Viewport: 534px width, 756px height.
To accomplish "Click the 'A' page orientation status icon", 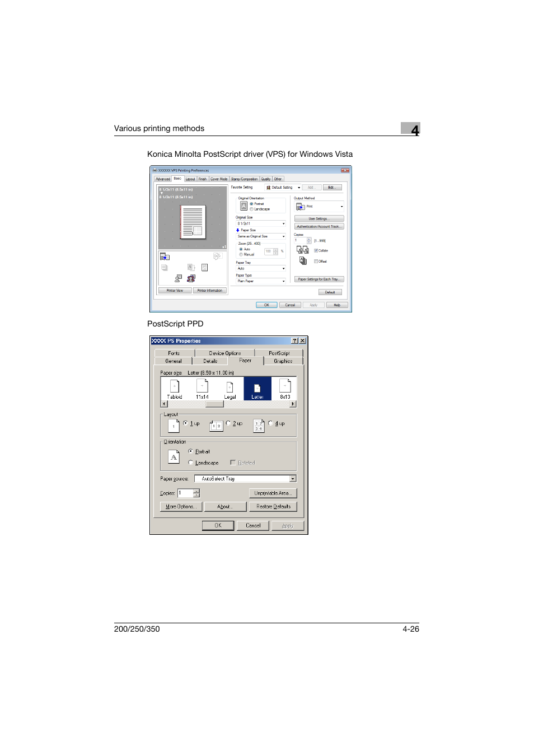I will point(191,267).
